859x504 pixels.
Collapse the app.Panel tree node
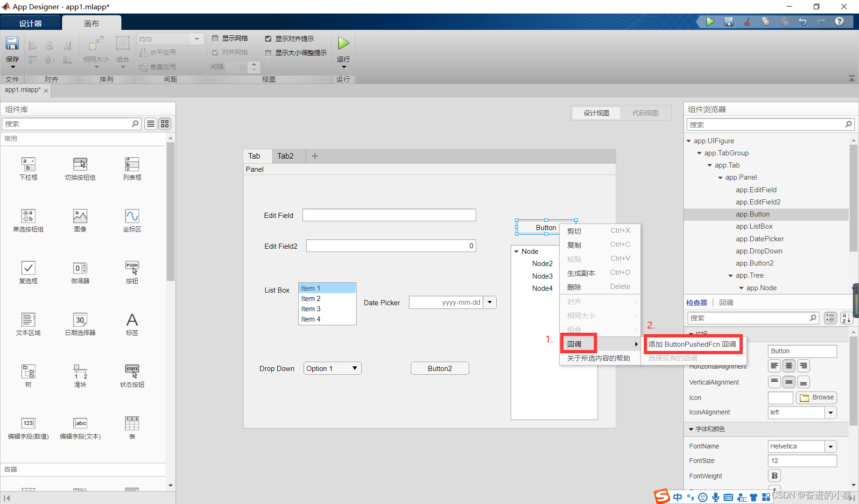tap(720, 178)
